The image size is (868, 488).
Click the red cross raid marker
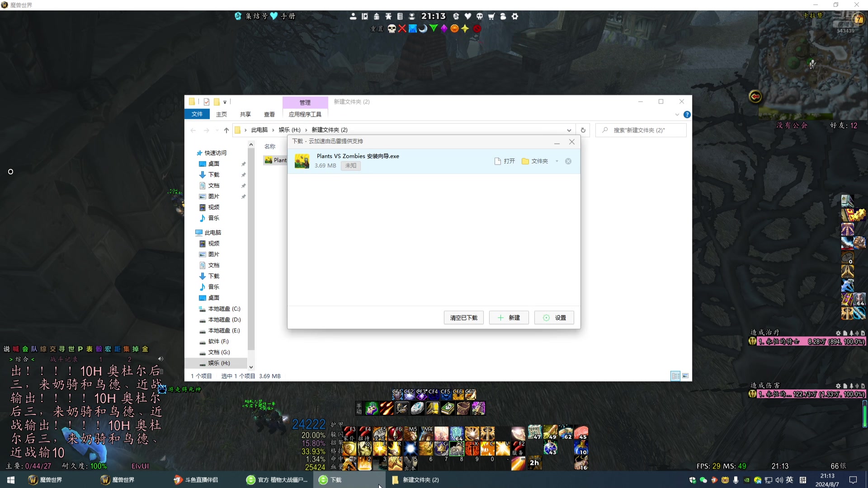pos(402,28)
